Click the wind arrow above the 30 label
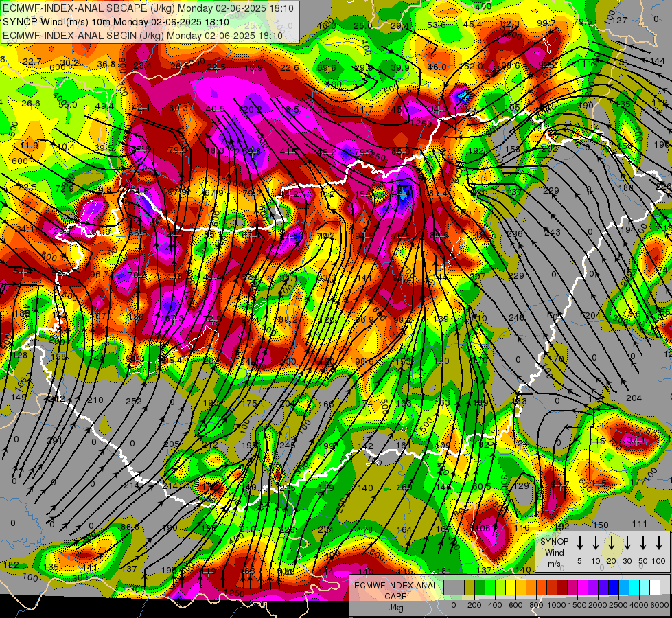Screen dimensions: 672x618 tap(627, 543)
